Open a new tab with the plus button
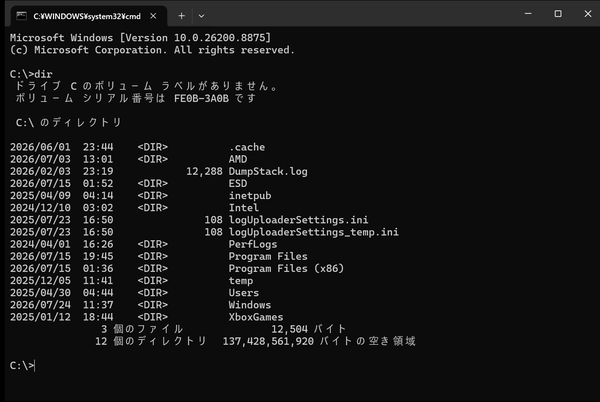 (181, 16)
